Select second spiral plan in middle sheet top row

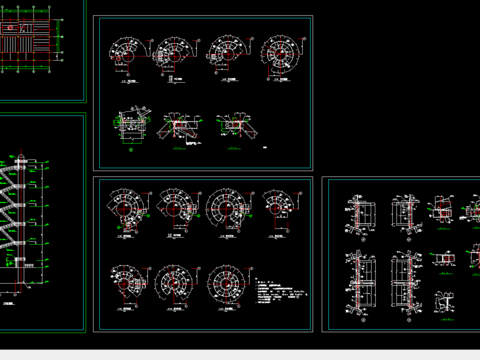(x=179, y=209)
